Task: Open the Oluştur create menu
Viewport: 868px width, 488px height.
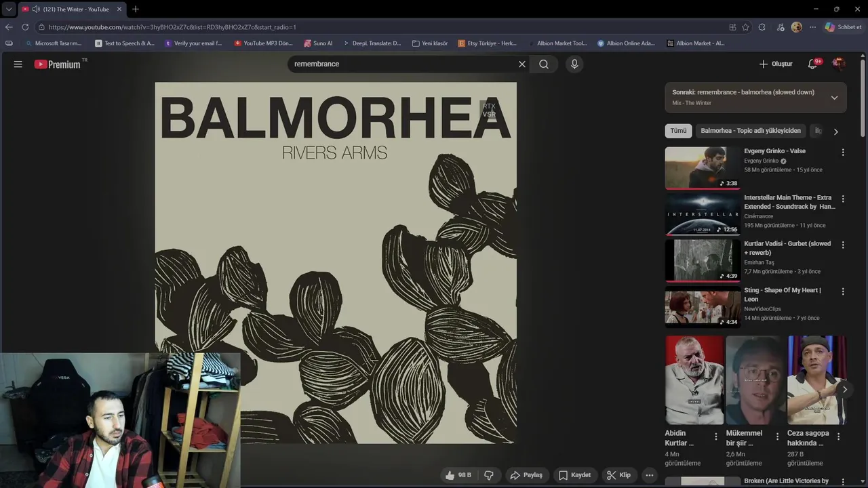Action: pyautogui.click(x=775, y=64)
